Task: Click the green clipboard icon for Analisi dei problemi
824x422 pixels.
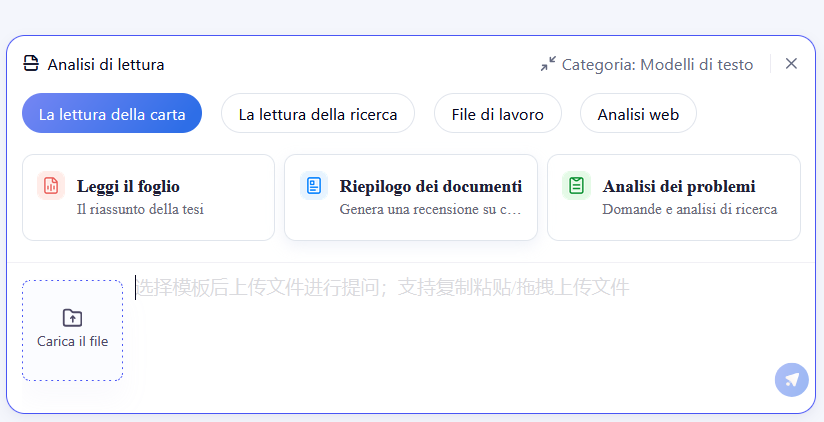Action: [x=576, y=186]
